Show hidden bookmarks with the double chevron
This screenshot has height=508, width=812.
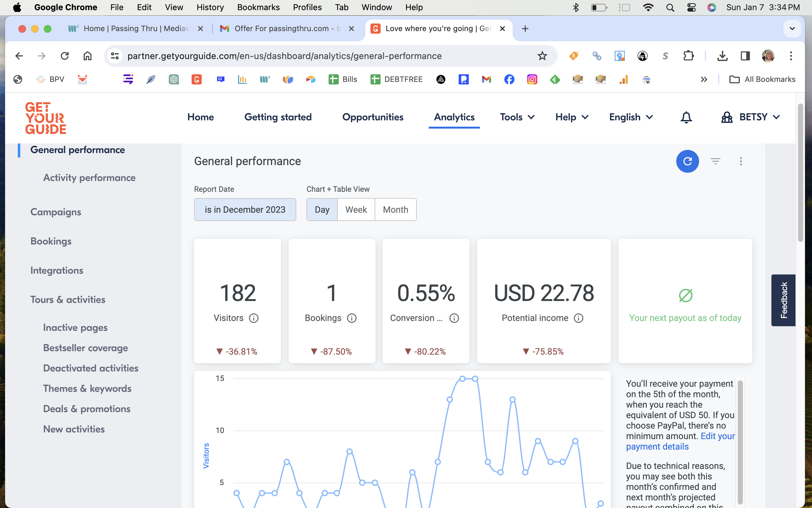click(704, 79)
